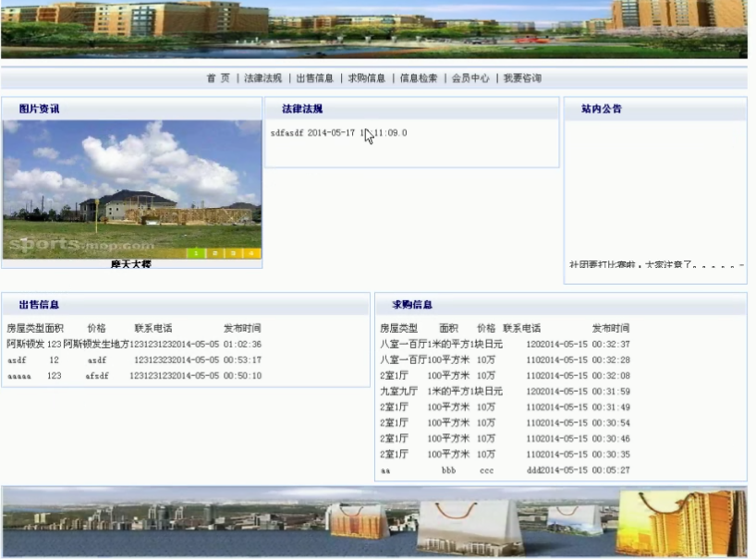Open 信息检索 in the navigation bar
This screenshot has height=559, width=756.
[x=419, y=78]
